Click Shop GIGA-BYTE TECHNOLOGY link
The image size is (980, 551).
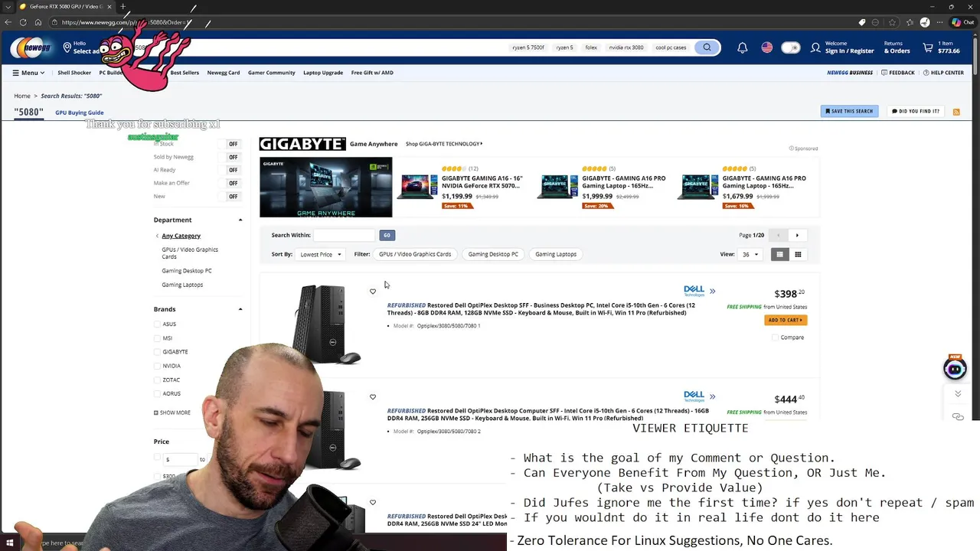(444, 144)
